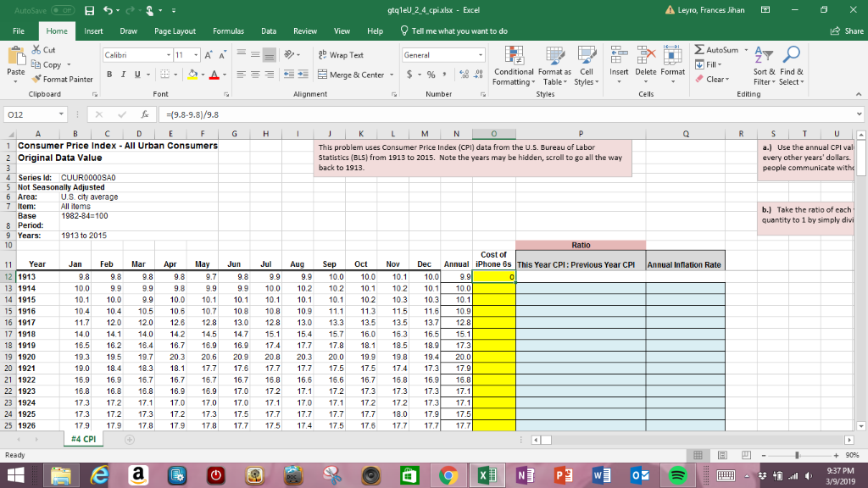
Task: Toggle Italic formatting
Action: [x=123, y=75]
